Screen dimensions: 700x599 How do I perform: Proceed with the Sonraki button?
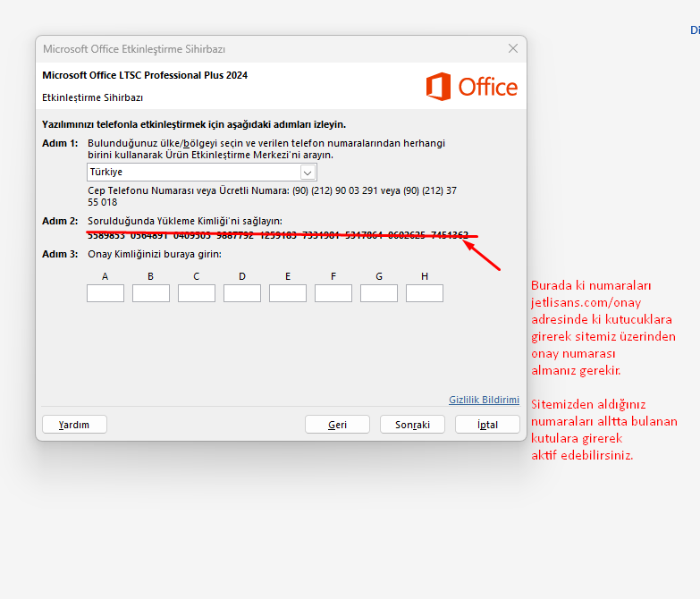(x=412, y=425)
